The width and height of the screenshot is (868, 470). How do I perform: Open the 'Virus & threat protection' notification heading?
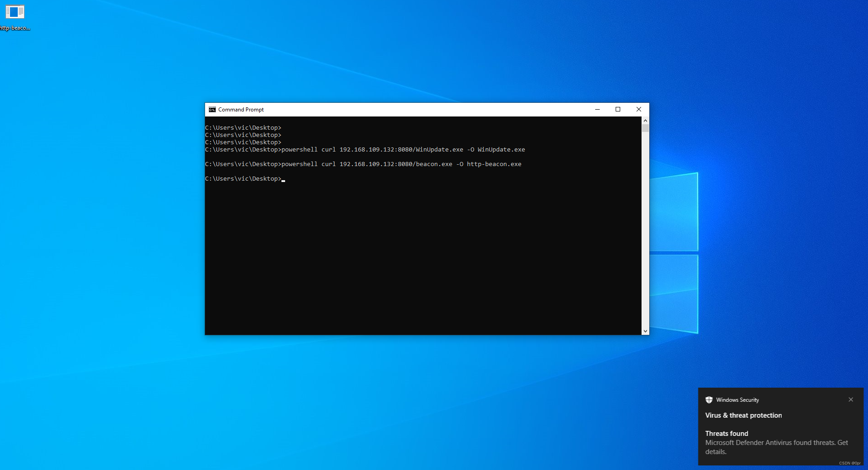point(743,415)
